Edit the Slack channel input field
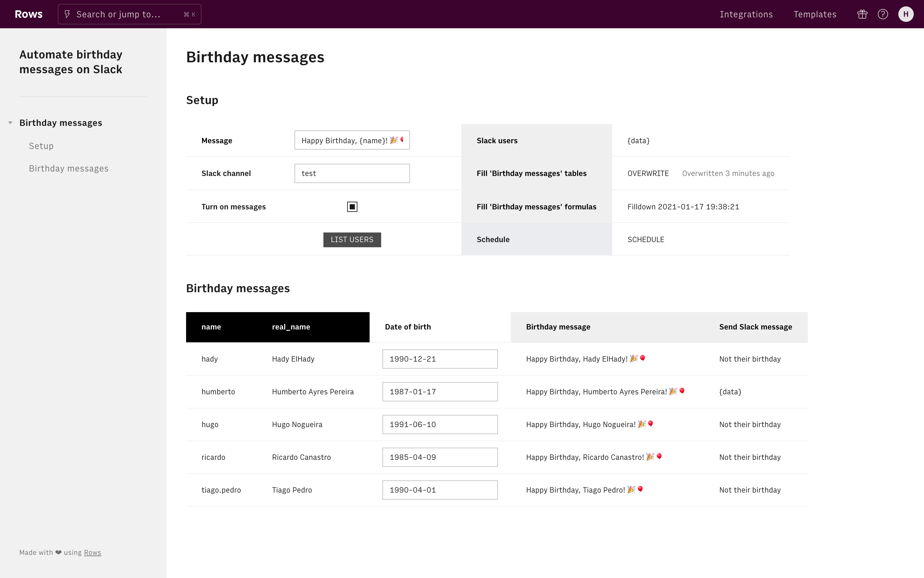This screenshot has width=924, height=578. pos(352,173)
